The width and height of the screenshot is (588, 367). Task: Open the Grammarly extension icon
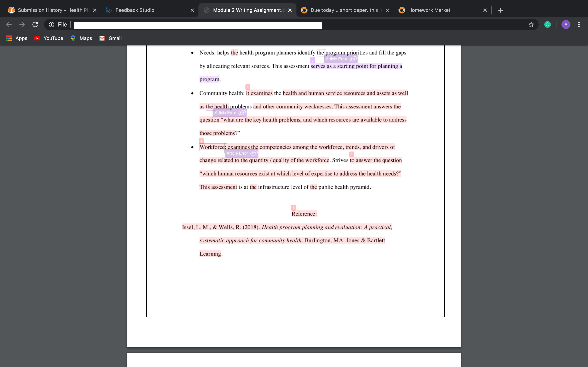(547, 24)
